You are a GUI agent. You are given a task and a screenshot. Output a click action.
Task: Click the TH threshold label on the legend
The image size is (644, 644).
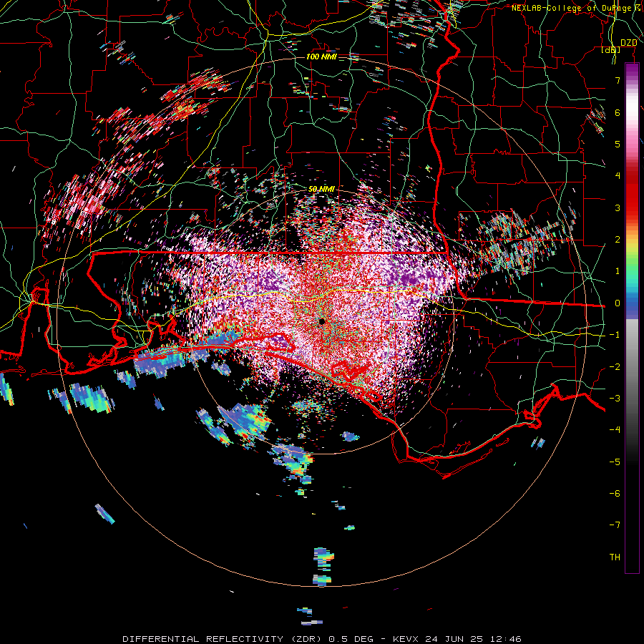point(615,557)
